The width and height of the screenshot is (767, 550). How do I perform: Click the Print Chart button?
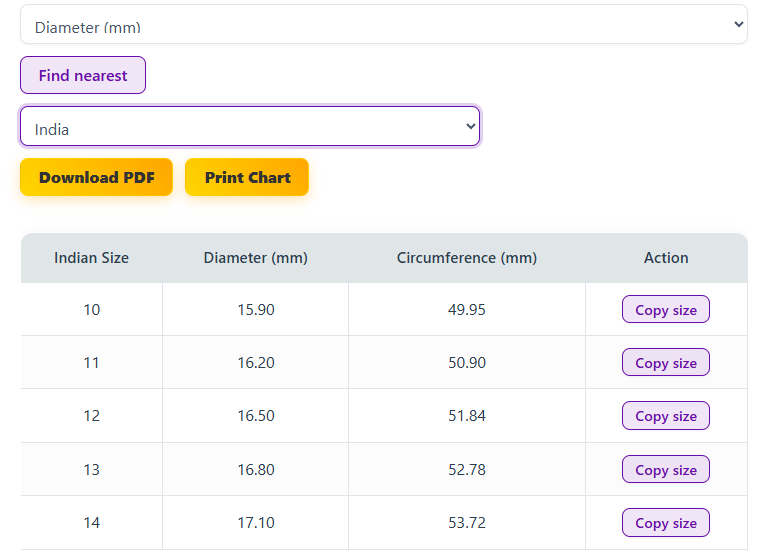coord(247,177)
